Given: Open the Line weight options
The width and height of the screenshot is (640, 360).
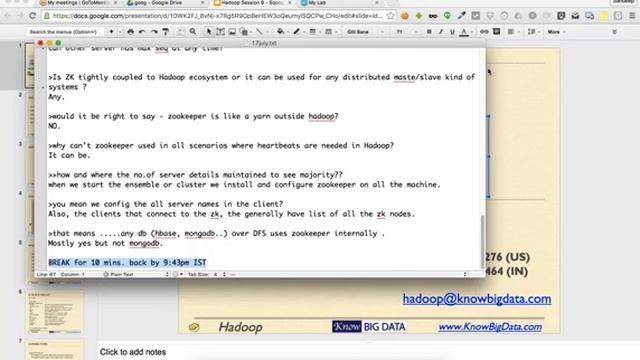Looking at the screenshot, I should click(x=313, y=32).
